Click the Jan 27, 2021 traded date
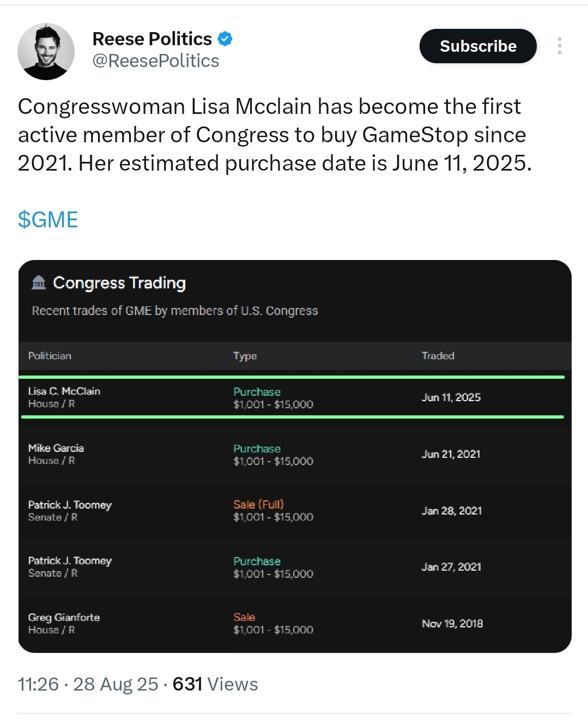 [451, 567]
